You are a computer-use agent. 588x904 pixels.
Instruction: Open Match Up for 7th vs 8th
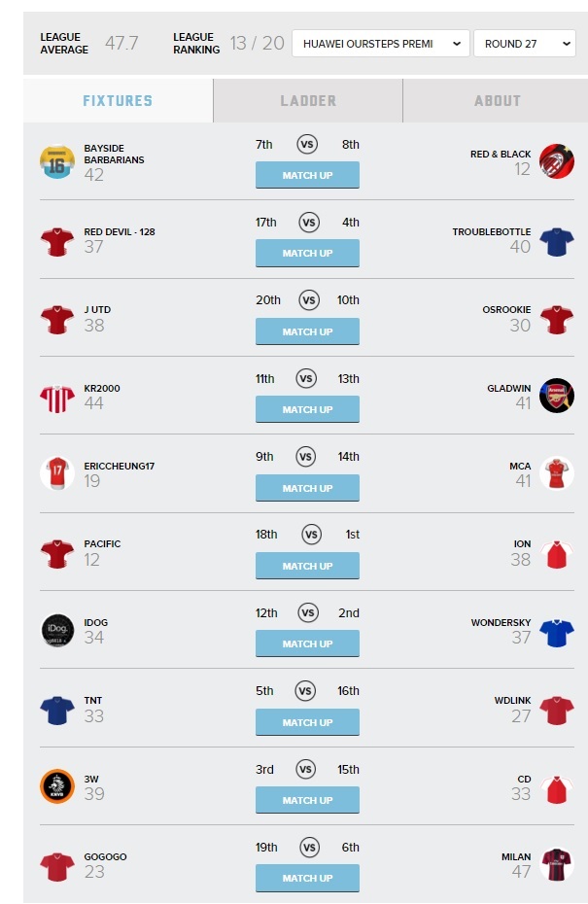click(307, 175)
